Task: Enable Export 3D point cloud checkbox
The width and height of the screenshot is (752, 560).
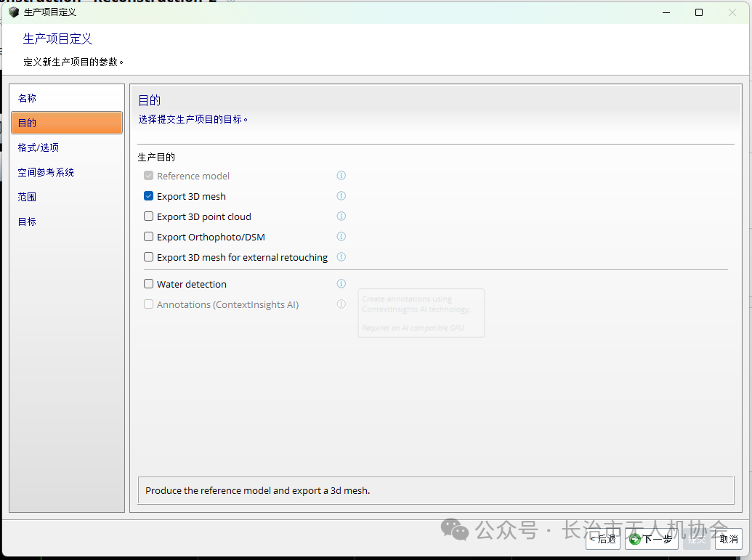Action: pyautogui.click(x=149, y=216)
